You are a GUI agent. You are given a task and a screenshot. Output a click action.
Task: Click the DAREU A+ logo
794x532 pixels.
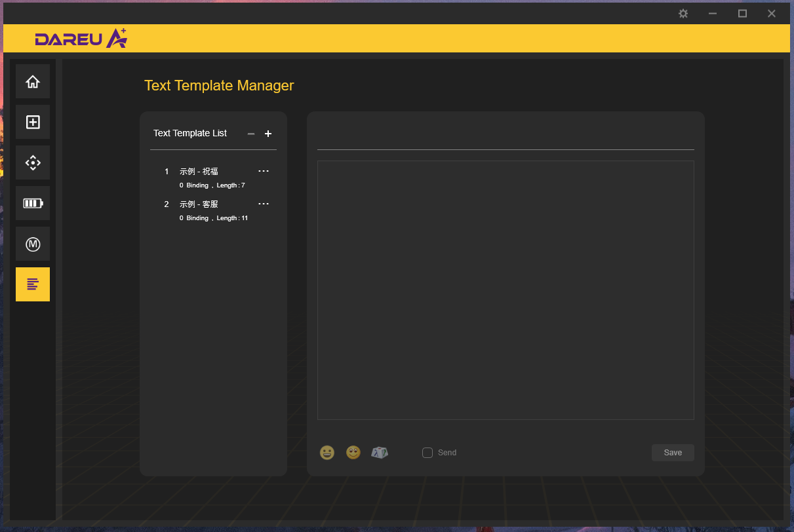coord(81,39)
